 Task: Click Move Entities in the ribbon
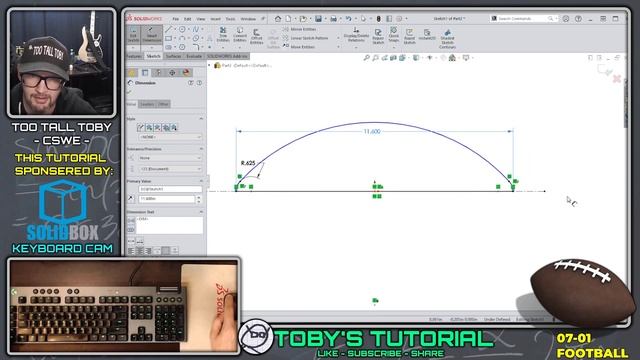point(299,47)
